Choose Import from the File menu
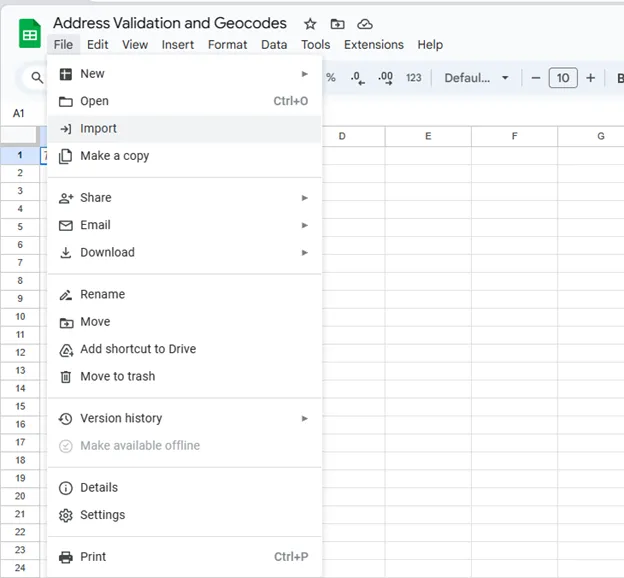624x578 pixels. coord(98,129)
